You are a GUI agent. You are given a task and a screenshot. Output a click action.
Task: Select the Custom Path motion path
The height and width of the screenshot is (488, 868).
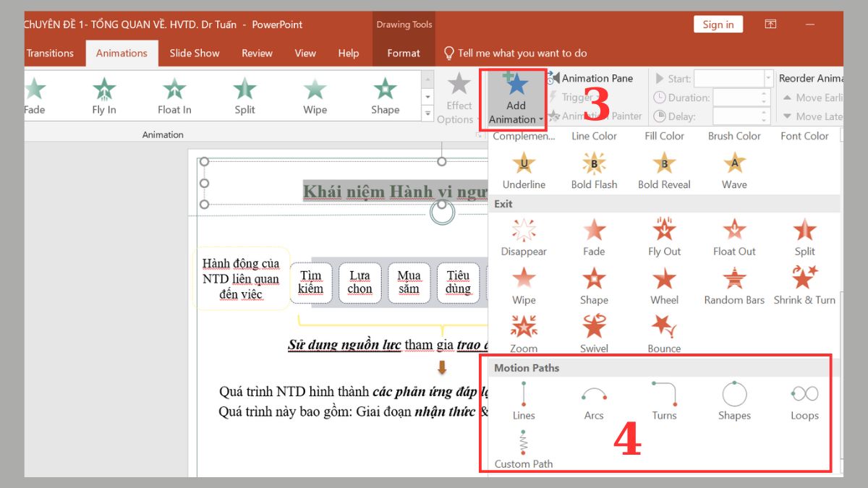pyautogui.click(x=523, y=446)
